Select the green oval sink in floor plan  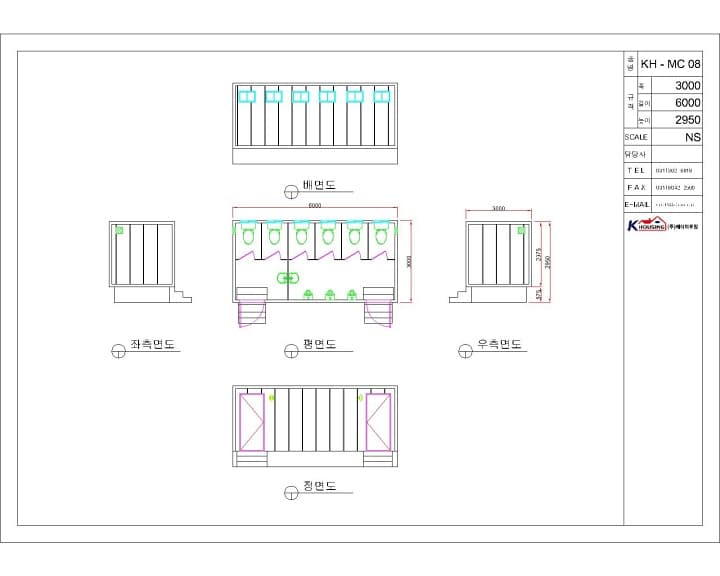click(288, 278)
